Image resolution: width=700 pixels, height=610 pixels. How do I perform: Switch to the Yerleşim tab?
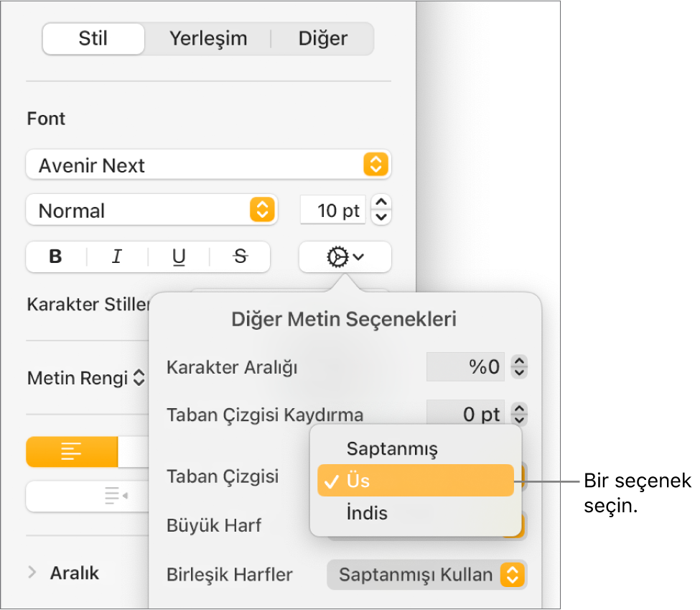click(x=208, y=39)
